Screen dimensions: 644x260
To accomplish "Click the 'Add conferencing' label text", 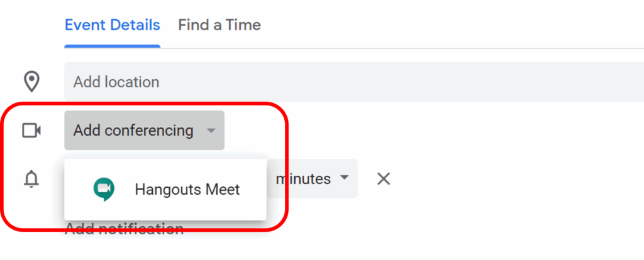I will [x=133, y=131].
